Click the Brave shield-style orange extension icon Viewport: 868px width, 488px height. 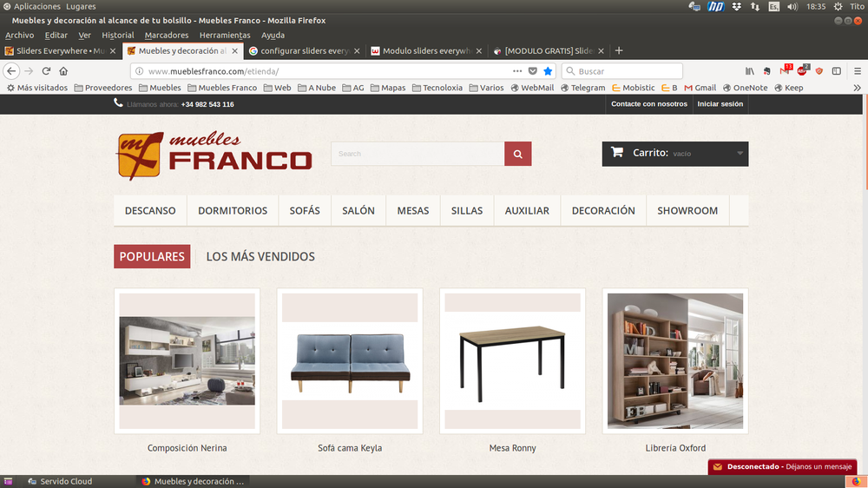point(819,71)
